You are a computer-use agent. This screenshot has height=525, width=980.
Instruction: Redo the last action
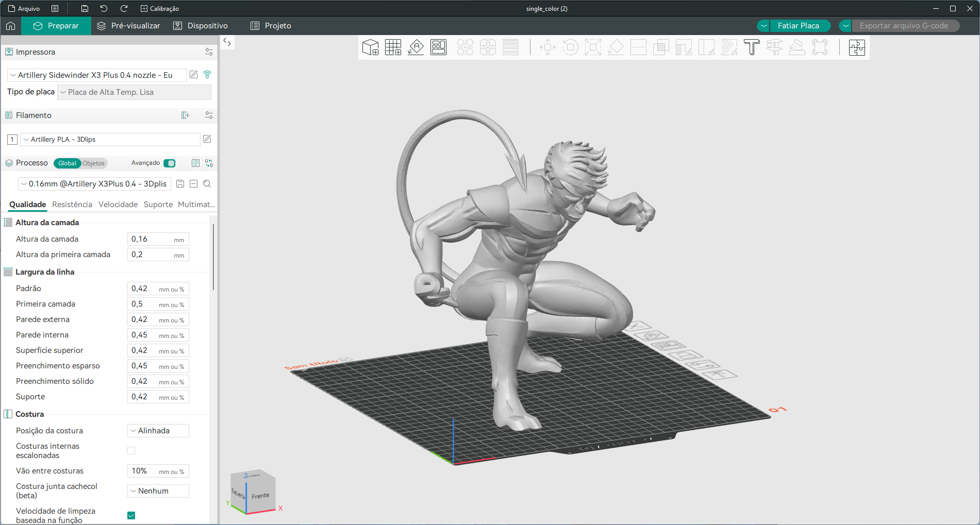click(x=124, y=9)
